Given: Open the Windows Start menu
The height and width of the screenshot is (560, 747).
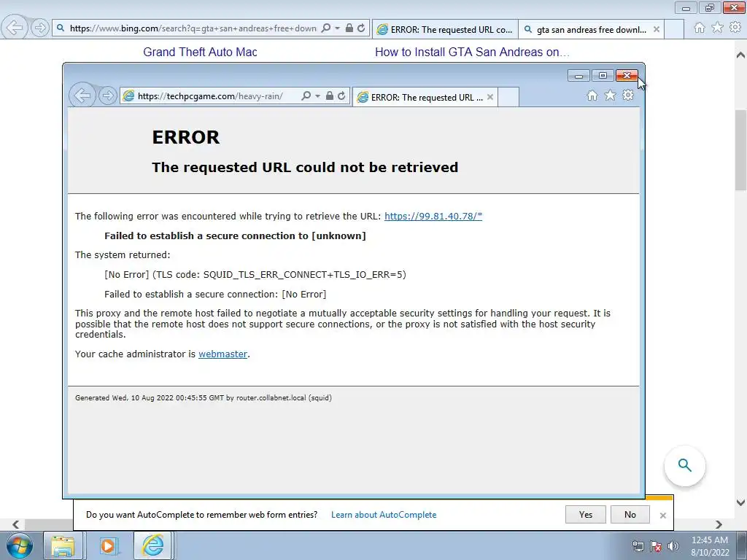Looking at the screenshot, I should pyautogui.click(x=20, y=545).
